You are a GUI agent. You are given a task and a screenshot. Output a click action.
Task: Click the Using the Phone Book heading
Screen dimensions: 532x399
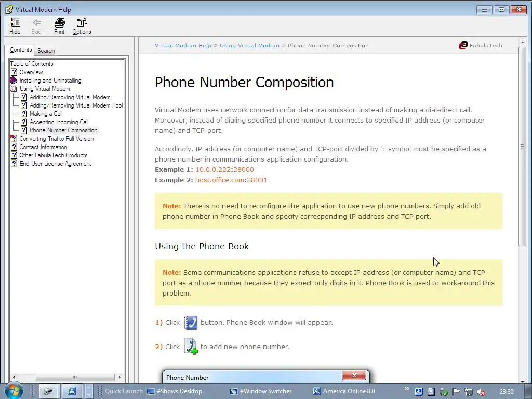(202, 246)
